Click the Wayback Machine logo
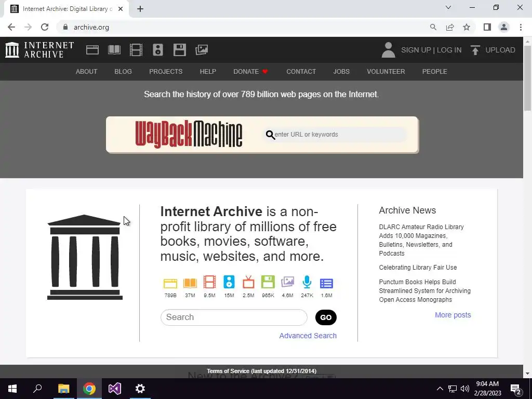Image resolution: width=532 pixels, height=399 pixels. pos(189,135)
